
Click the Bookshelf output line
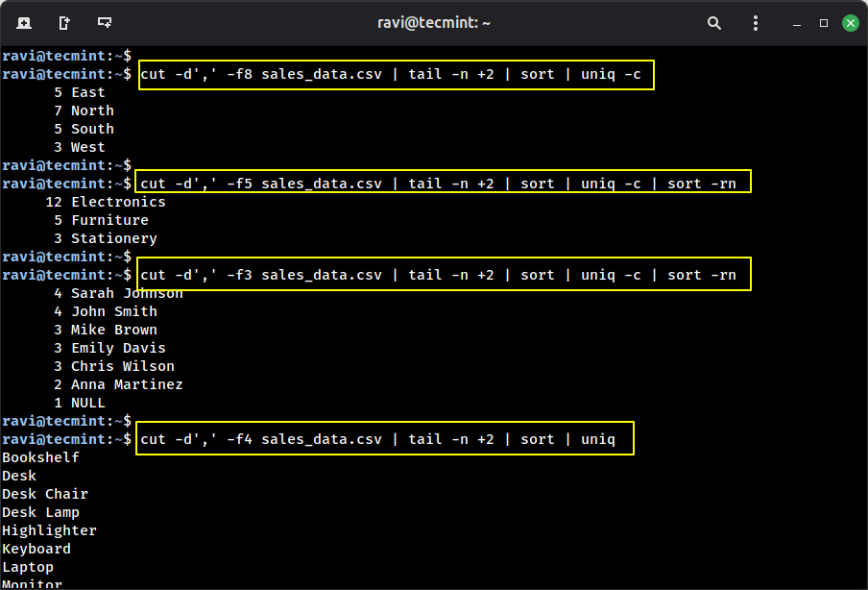point(40,457)
